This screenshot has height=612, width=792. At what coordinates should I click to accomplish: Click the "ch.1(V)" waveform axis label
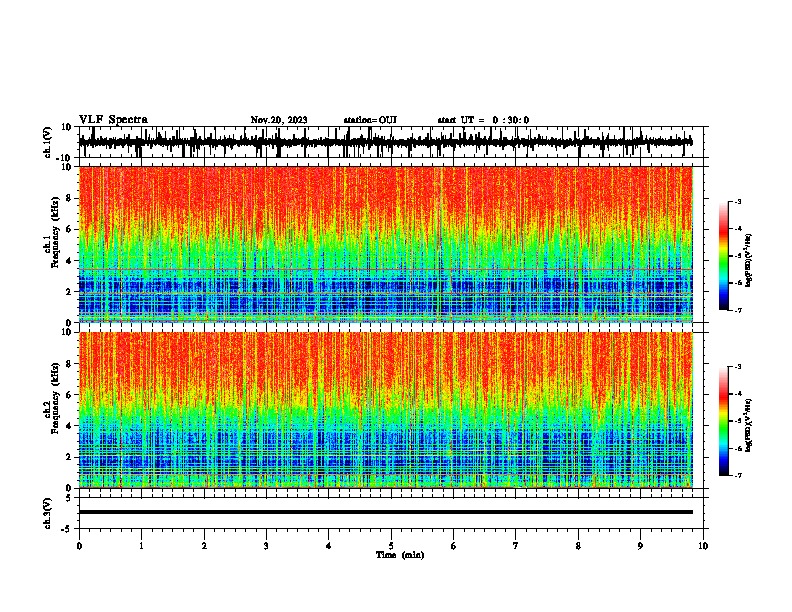point(48,142)
